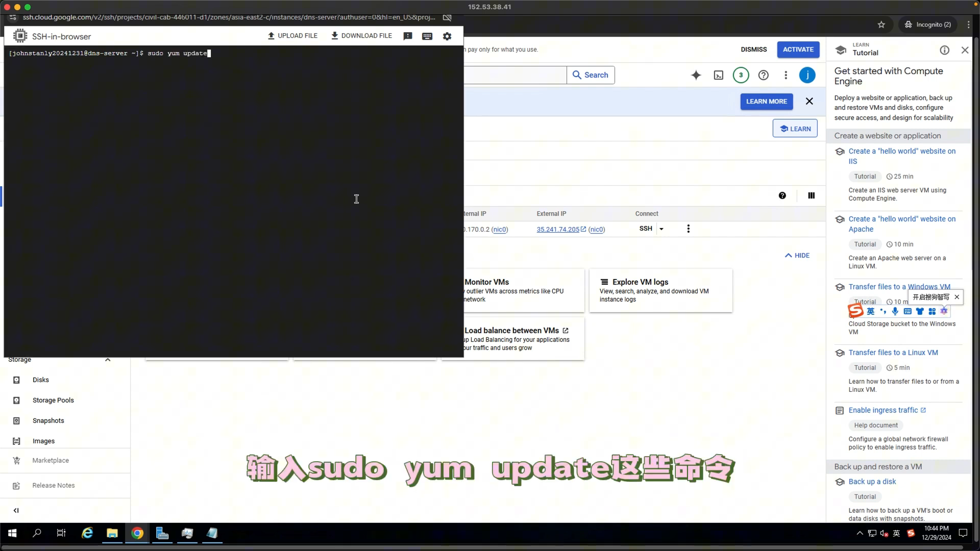The width and height of the screenshot is (980, 551).
Task: Click Sogou toolbar microphone icon
Action: coord(895,311)
